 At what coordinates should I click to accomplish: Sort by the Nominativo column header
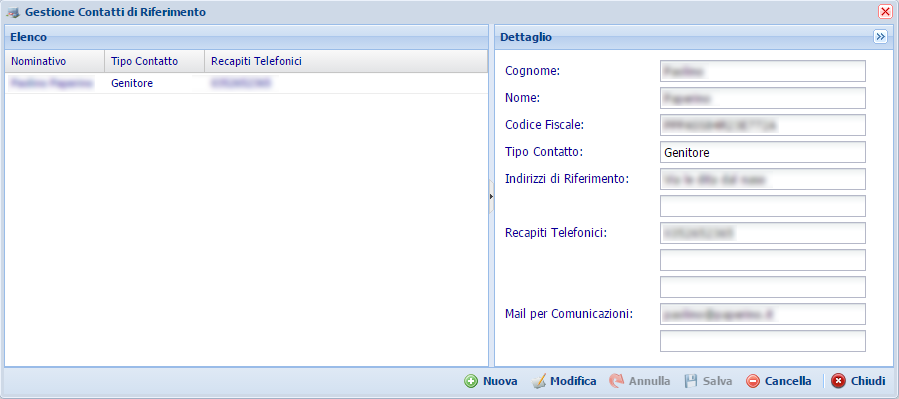[54, 61]
